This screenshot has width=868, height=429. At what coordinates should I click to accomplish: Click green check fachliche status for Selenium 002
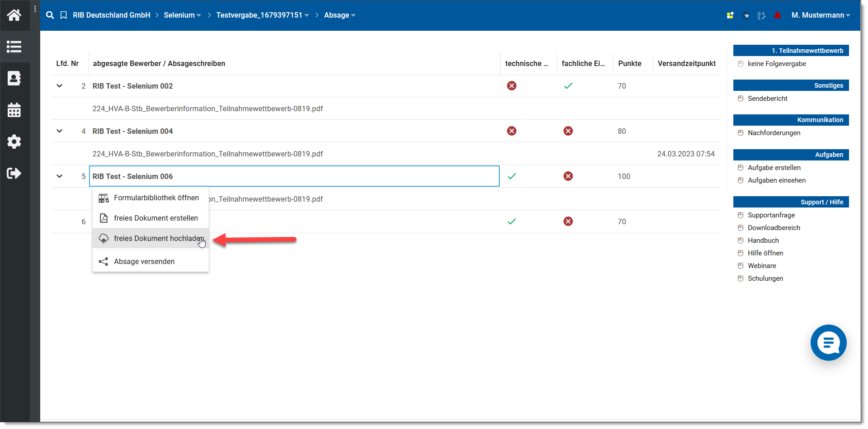568,86
